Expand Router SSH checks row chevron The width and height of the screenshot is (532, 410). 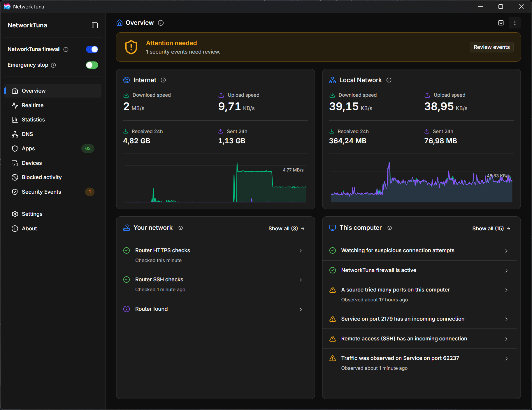[x=301, y=280]
